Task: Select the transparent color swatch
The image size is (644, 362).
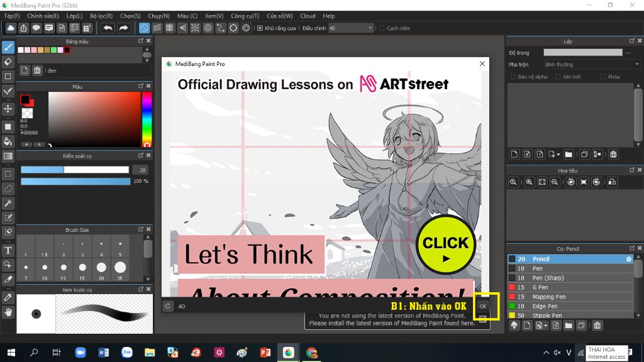Action: pos(27,113)
